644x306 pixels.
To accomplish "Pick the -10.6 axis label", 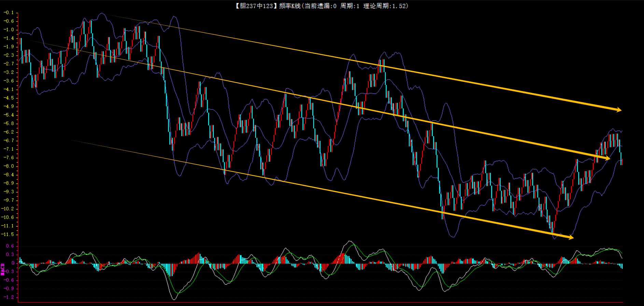I will (x=7, y=217).
